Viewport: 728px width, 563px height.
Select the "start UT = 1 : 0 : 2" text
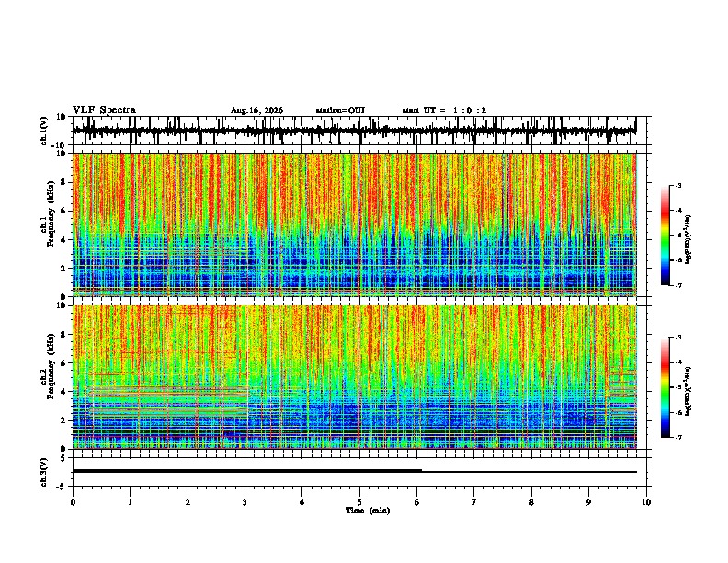click(x=444, y=110)
